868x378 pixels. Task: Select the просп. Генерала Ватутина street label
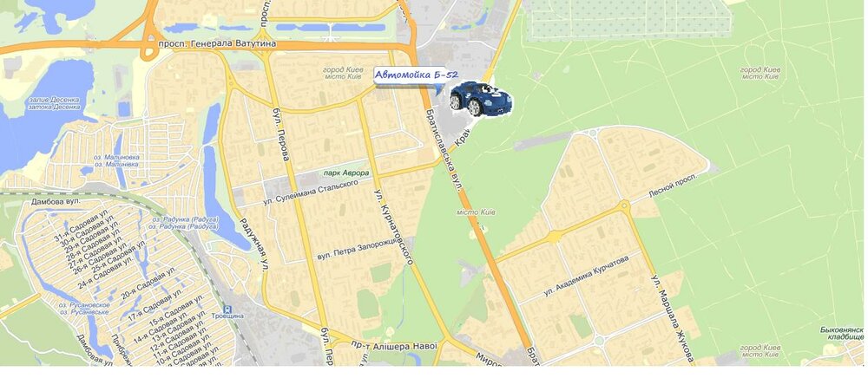217,43
